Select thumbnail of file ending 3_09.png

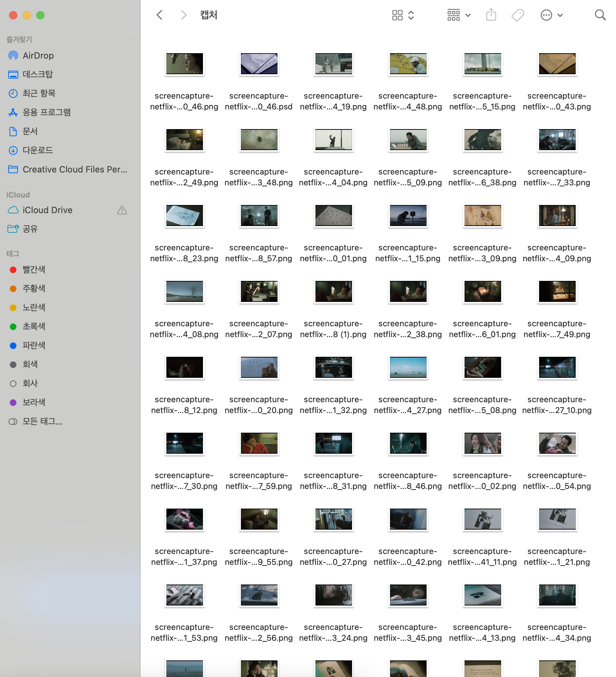click(483, 216)
